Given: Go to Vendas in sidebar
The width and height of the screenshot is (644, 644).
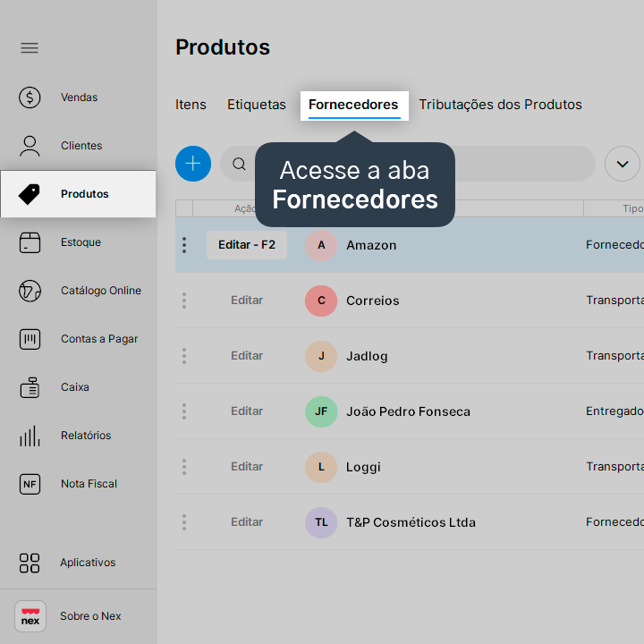Looking at the screenshot, I should [x=79, y=97].
